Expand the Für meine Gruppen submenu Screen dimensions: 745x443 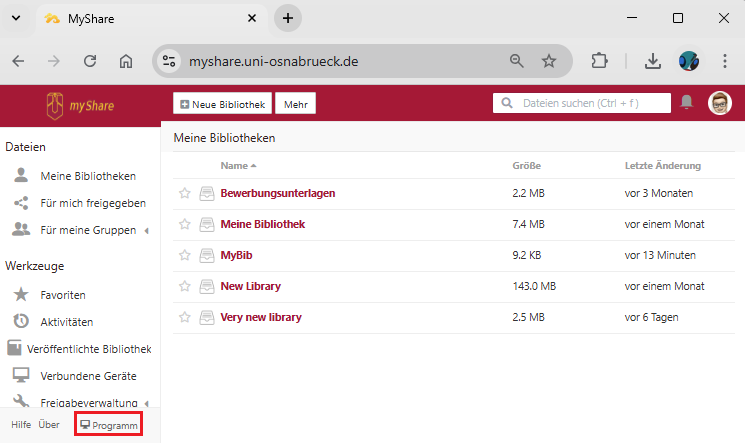click(147, 230)
